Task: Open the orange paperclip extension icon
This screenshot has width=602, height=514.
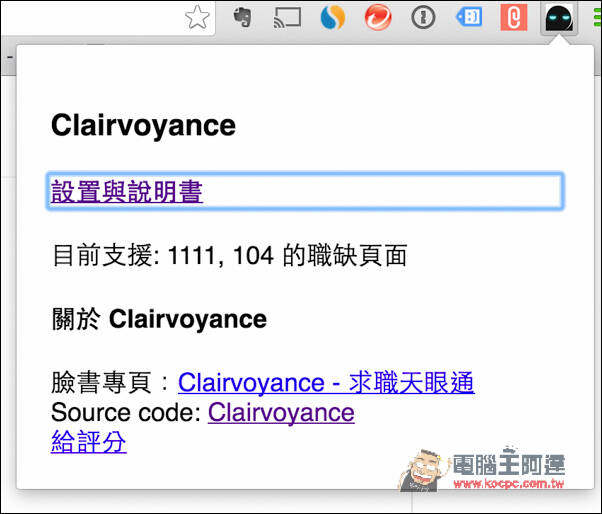Action: [x=514, y=18]
